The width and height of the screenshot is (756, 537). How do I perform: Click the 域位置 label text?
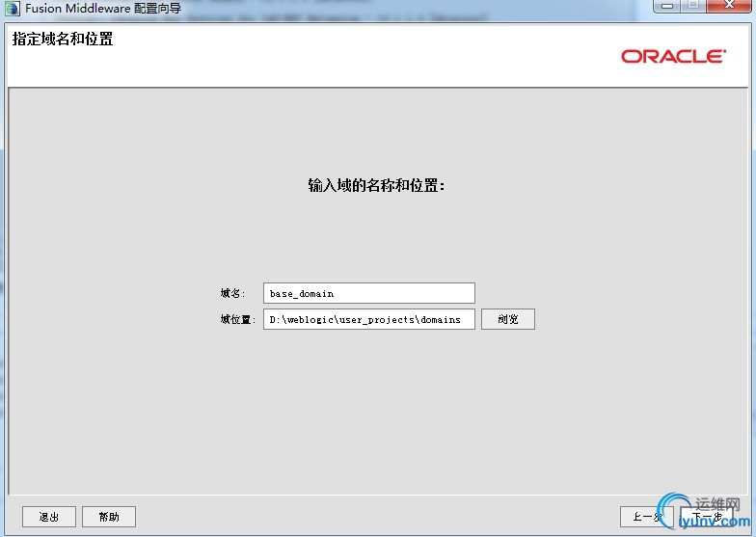[237, 319]
